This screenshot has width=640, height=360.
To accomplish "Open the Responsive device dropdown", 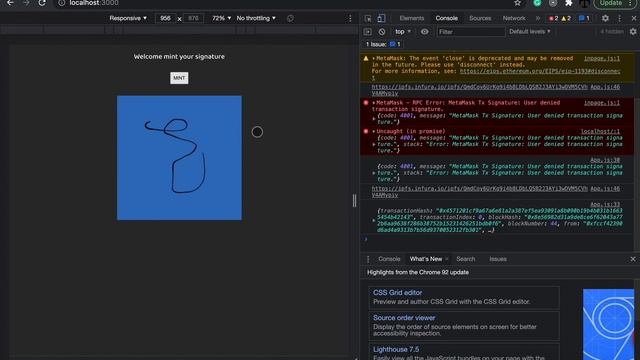I will [x=128, y=18].
